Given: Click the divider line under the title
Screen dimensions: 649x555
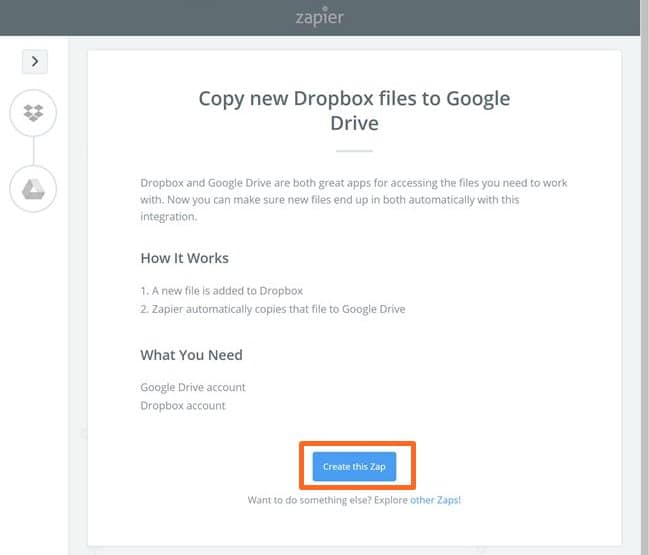Looking at the screenshot, I should [x=354, y=151].
